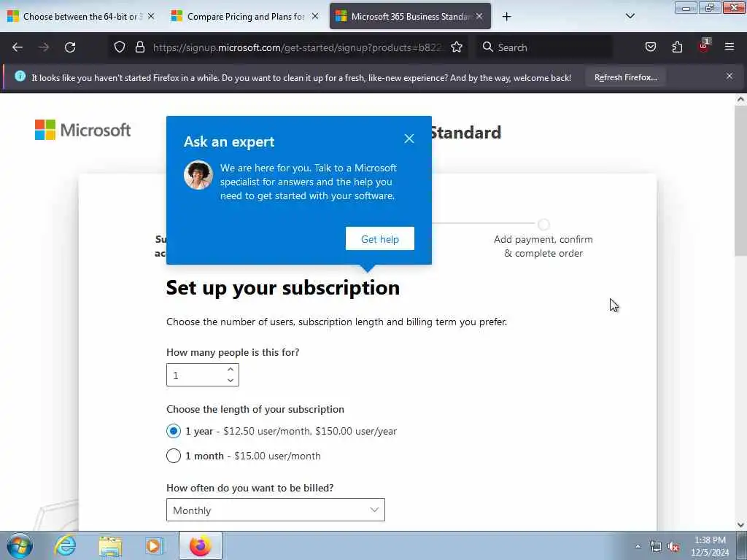Click the number of people field
The image size is (747, 560).
196,376
